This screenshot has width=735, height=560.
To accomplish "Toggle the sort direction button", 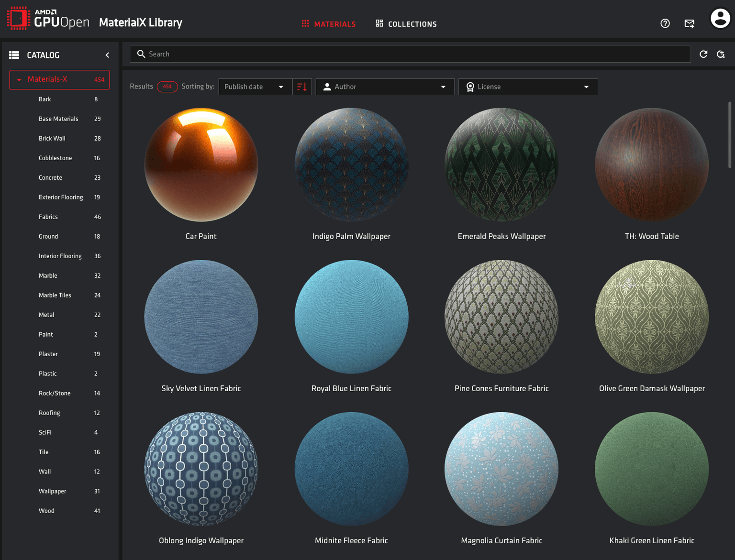I will [x=302, y=87].
